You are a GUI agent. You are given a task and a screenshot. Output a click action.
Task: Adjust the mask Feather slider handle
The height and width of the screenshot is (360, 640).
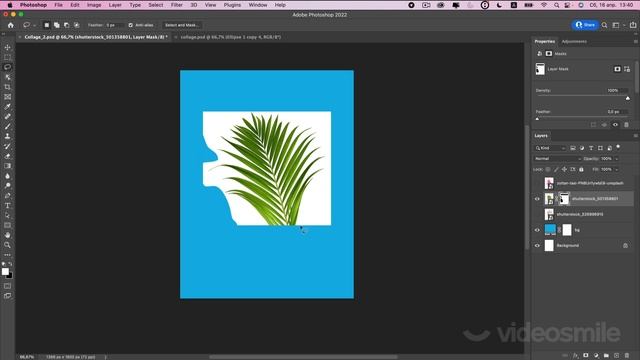coord(537,119)
